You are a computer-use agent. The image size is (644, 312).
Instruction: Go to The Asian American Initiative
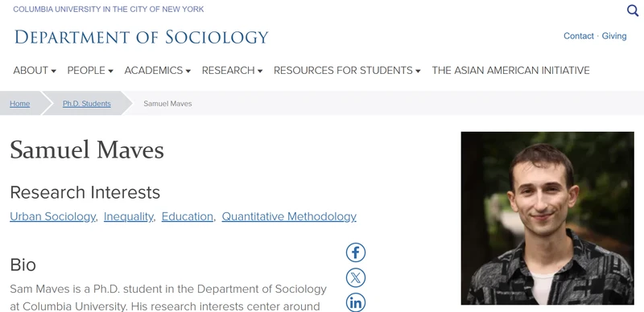coord(510,71)
